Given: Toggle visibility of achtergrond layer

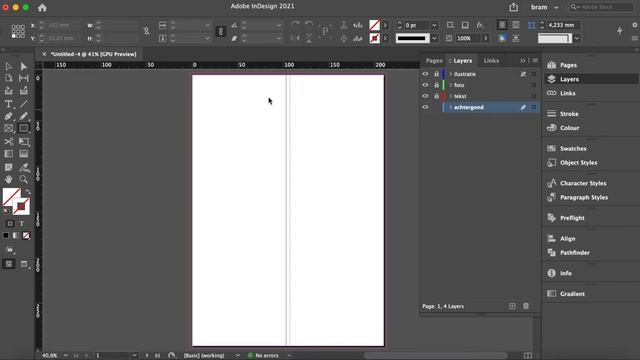Looking at the screenshot, I should tap(425, 107).
